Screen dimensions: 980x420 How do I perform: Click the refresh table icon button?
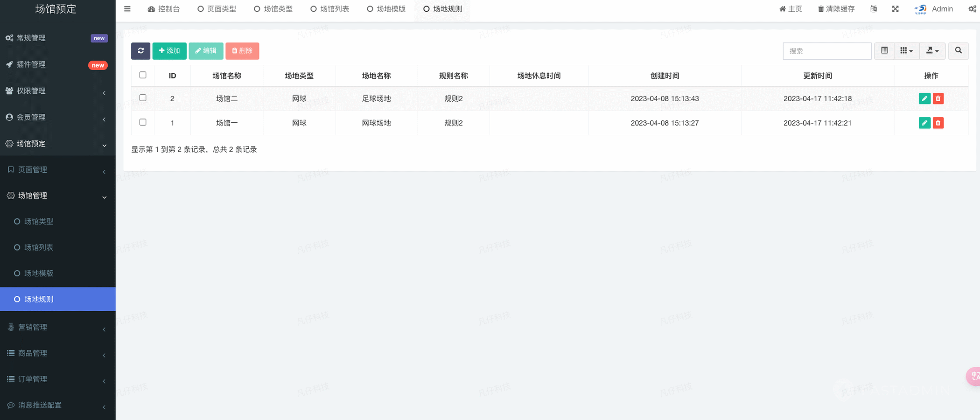[140, 51]
